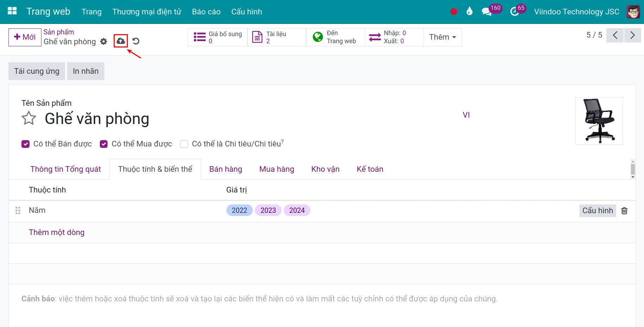Click Thêm một dòng link
Screen dimensions: 644x327
(57, 233)
